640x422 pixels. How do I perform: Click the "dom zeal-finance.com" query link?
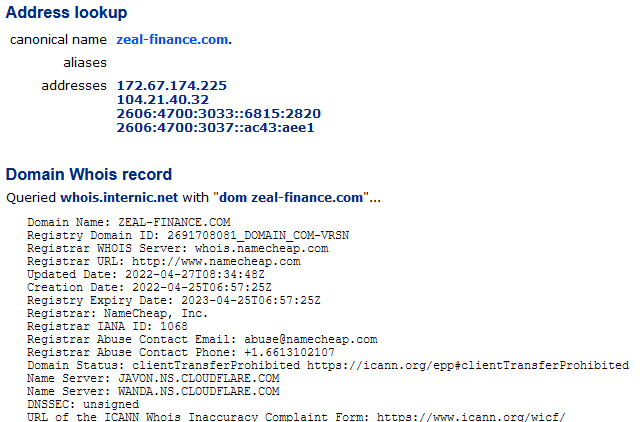point(291,198)
